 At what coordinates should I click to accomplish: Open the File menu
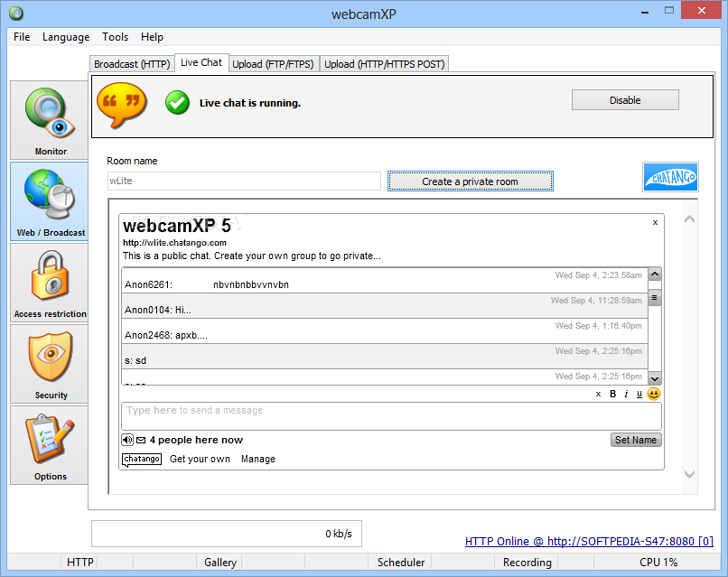tap(22, 37)
